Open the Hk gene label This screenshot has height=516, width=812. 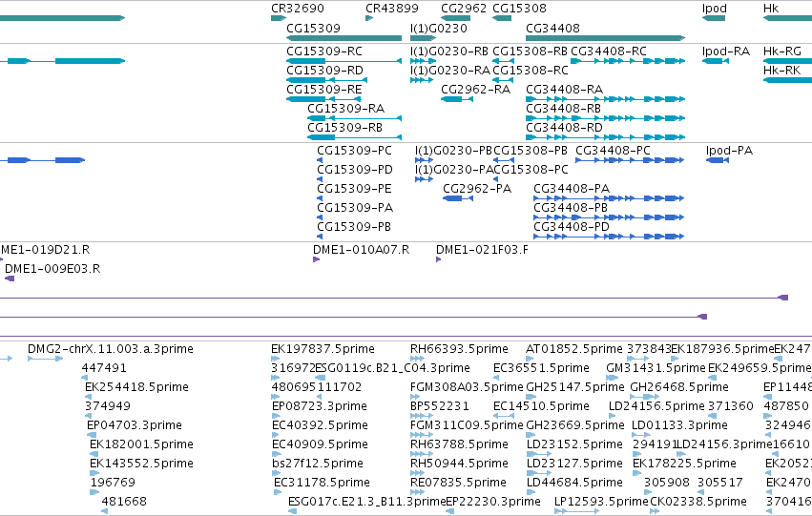tap(771, 9)
